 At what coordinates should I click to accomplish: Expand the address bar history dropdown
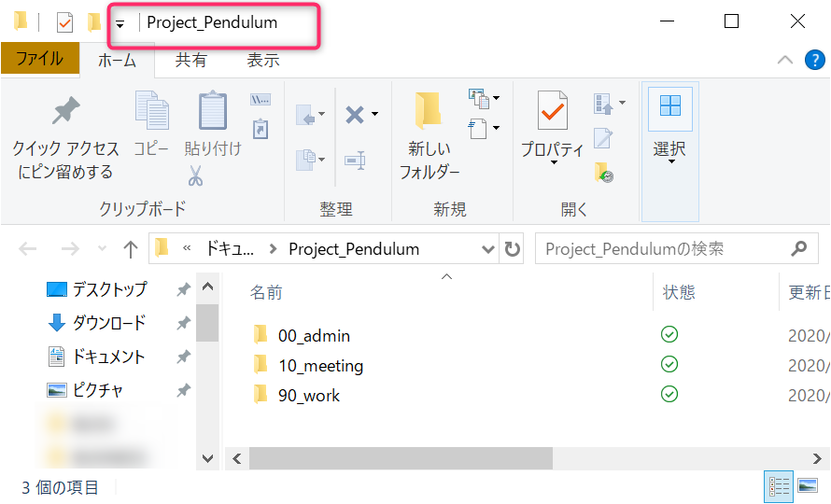coord(488,249)
